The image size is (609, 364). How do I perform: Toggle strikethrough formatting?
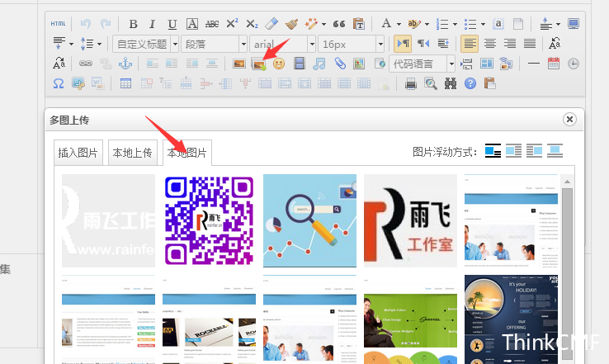[x=212, y=24]
